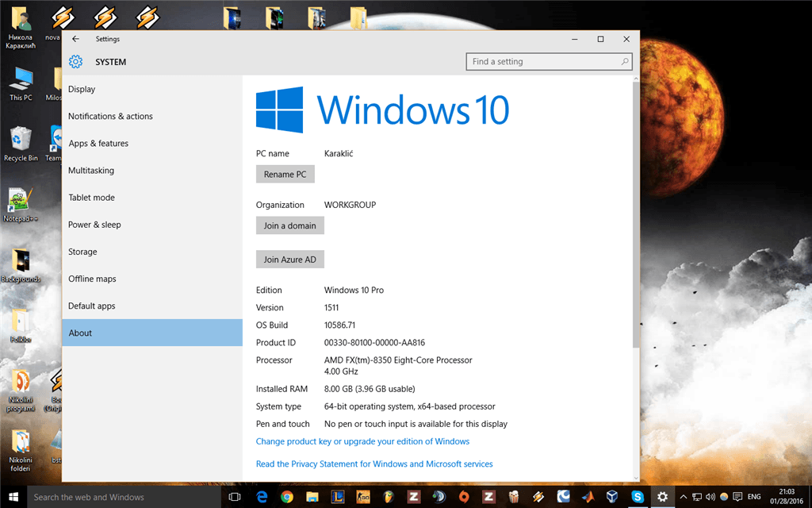Click the taskbar clock showing 21:03
This screenshot has width=812, height=508.
[x=786, y=497]
